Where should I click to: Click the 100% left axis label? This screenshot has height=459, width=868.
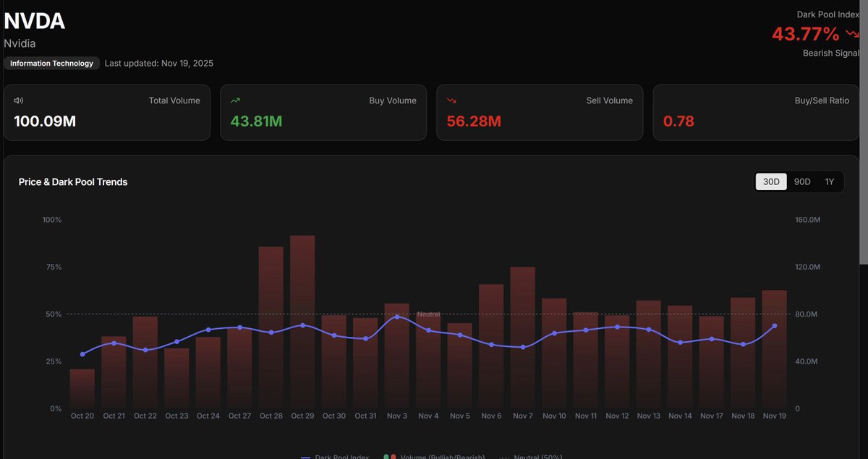[x=52, y=220]
